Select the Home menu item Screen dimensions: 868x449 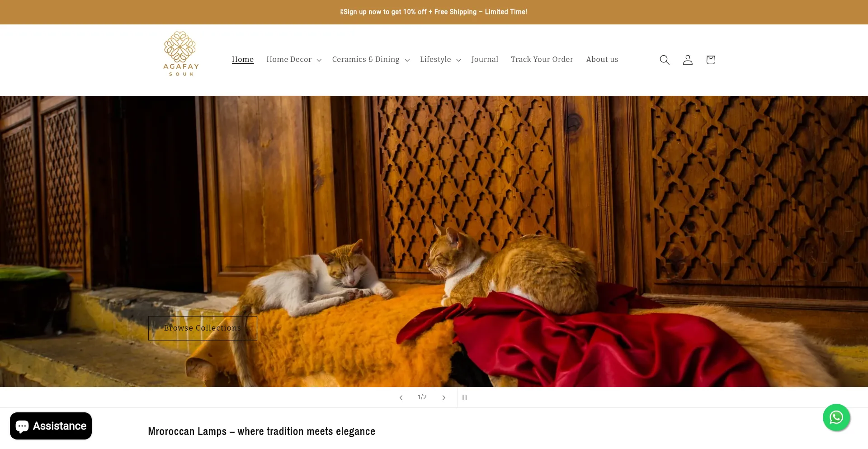click(x=243, y=60)
